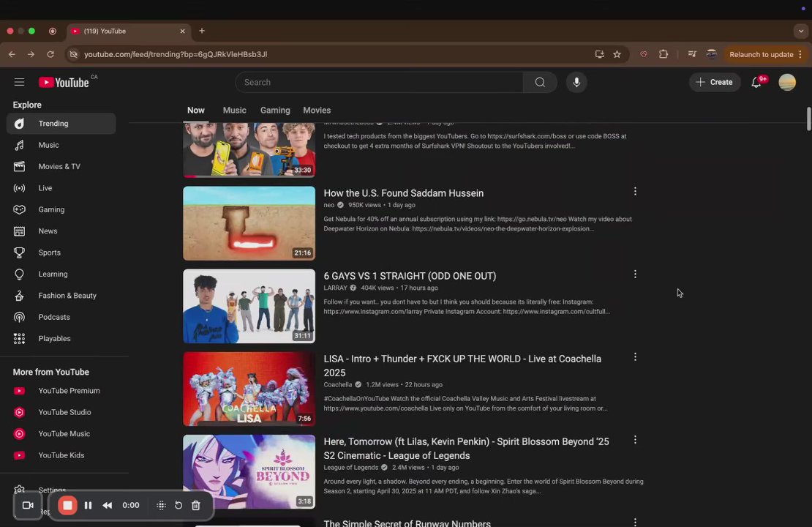Open Playables in the sidebar
This screenshot has width=812, height=527.
(61, 338)
